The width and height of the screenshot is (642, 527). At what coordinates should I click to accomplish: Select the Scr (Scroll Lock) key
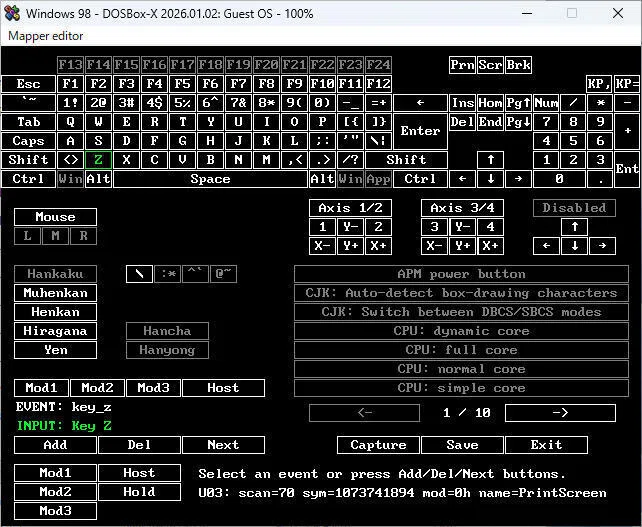(491, 65)
